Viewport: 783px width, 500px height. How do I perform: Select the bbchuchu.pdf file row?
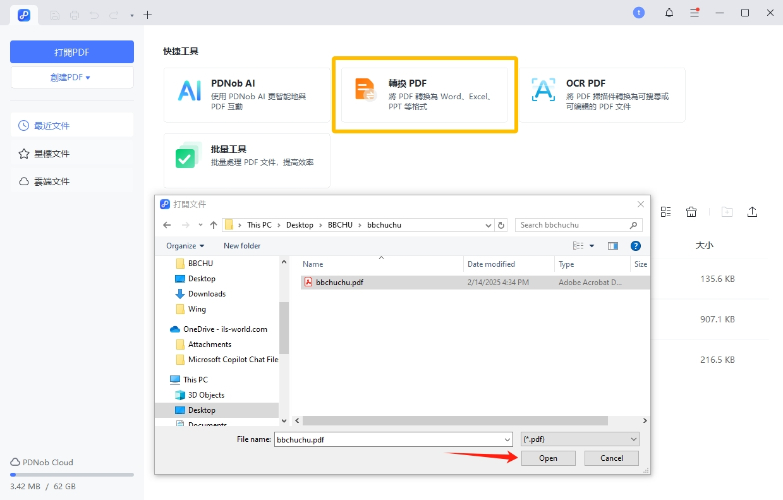pos(475,282)
